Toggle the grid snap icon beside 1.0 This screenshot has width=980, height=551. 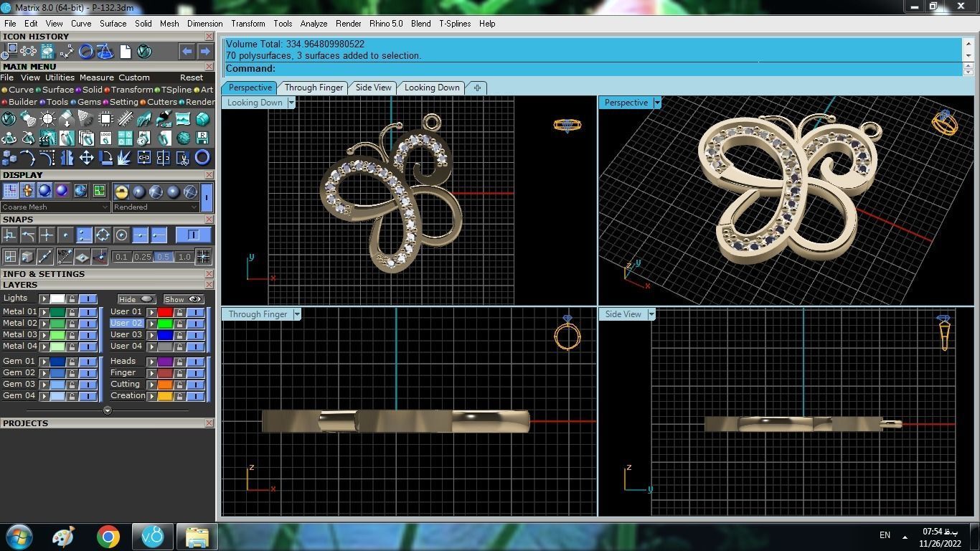coord(203,256)
